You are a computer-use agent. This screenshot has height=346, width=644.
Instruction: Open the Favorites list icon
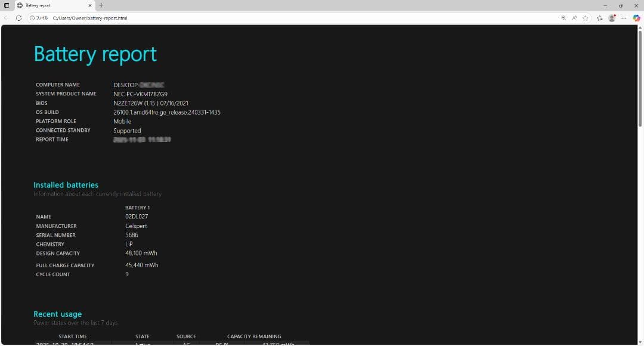coord(600,18)
